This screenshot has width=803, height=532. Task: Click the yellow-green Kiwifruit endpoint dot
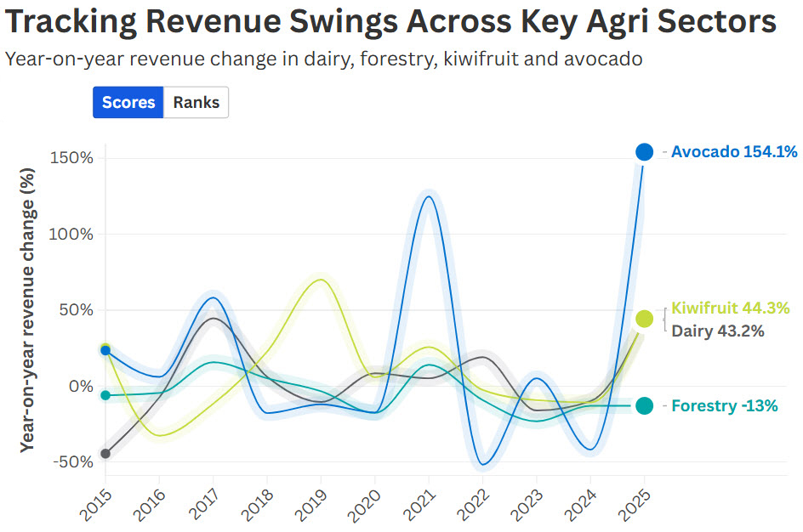pyautogui.click(x=644, y=318)
